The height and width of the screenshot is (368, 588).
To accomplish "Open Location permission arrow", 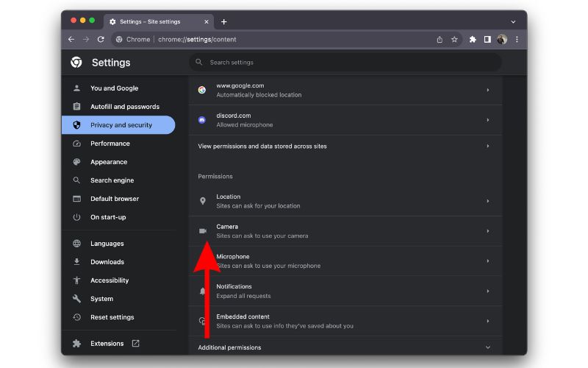I will 488,201.
